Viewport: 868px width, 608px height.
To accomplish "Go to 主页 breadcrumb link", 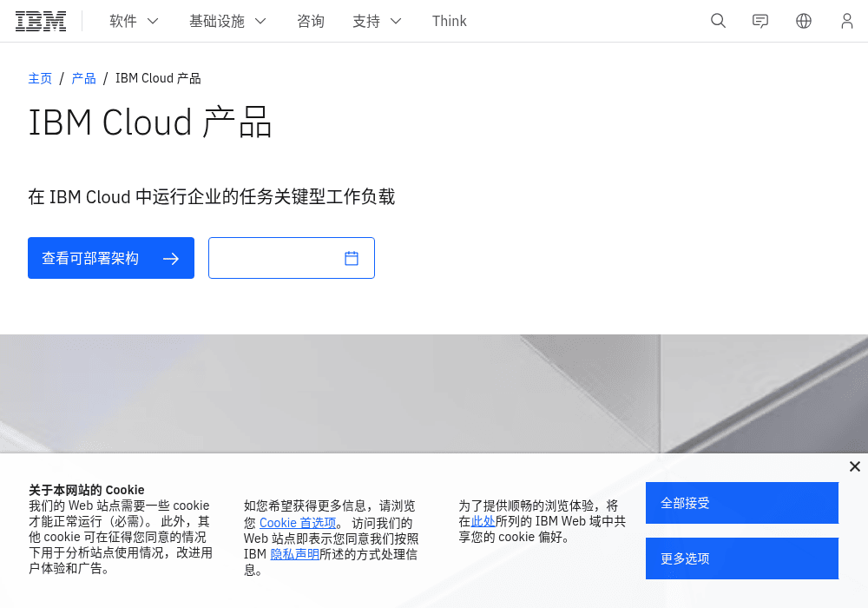I will pyautogui.click(x=40, y=79).
